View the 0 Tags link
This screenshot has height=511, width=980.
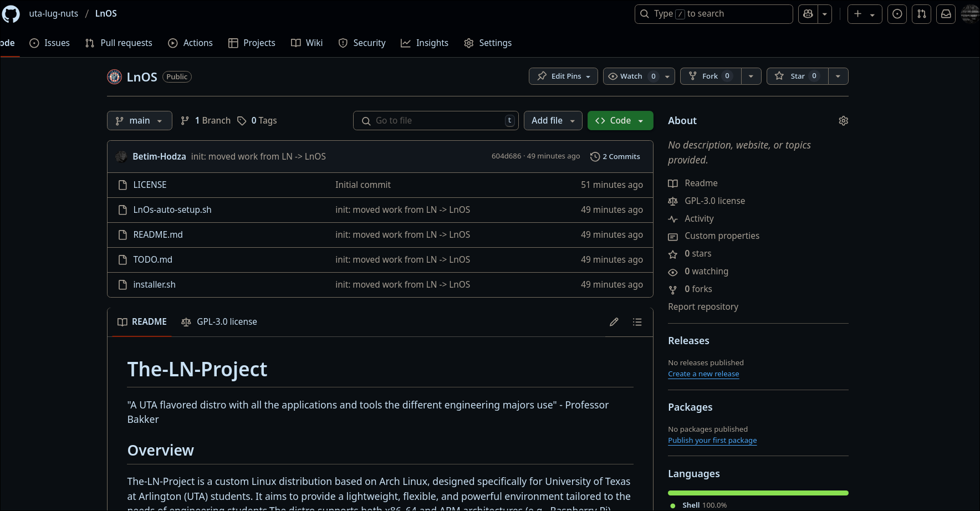257,120
